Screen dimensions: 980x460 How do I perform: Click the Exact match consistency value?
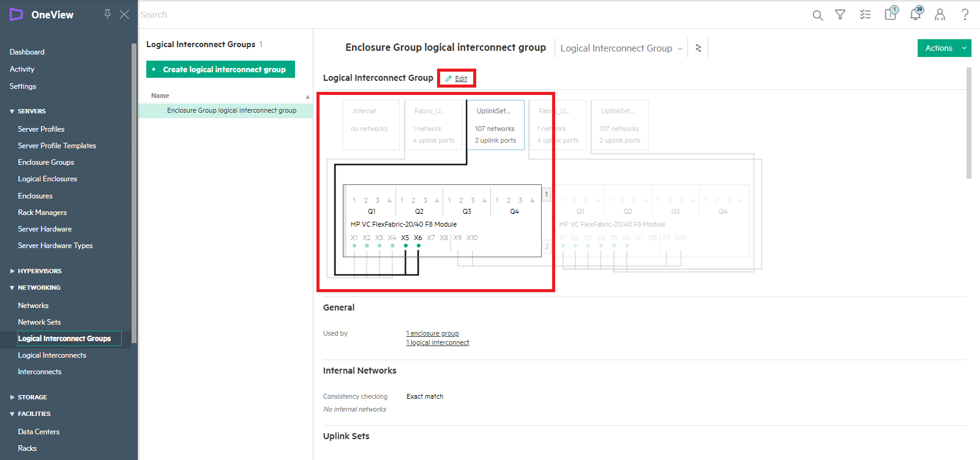click(x=425, y=397)
